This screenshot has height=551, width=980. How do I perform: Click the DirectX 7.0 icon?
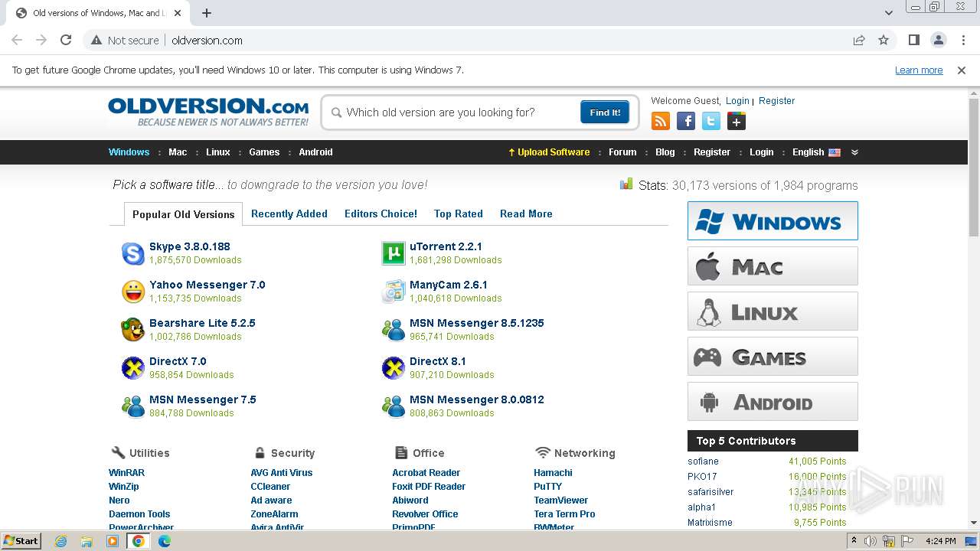pos(133,368)
